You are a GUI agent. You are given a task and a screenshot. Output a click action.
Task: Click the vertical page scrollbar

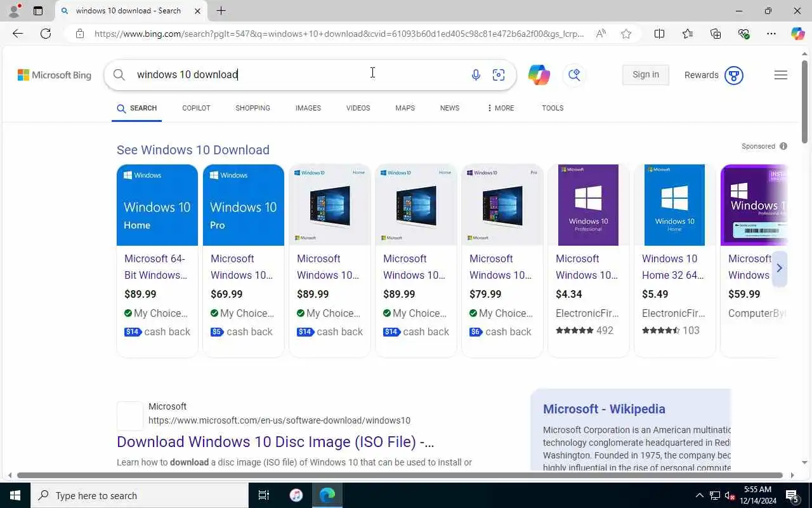pos(805,102)
